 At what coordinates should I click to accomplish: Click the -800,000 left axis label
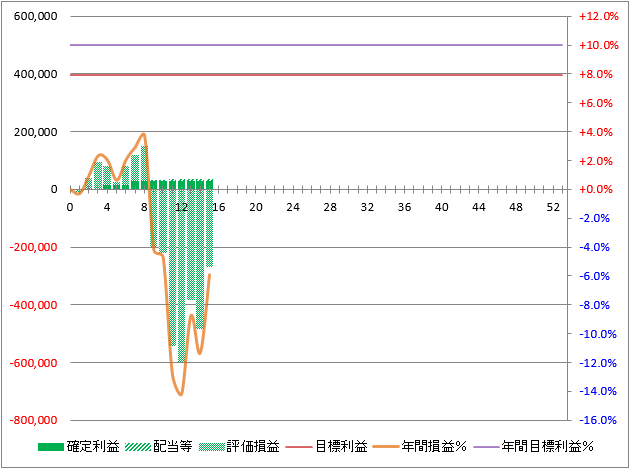click(33, 420)
